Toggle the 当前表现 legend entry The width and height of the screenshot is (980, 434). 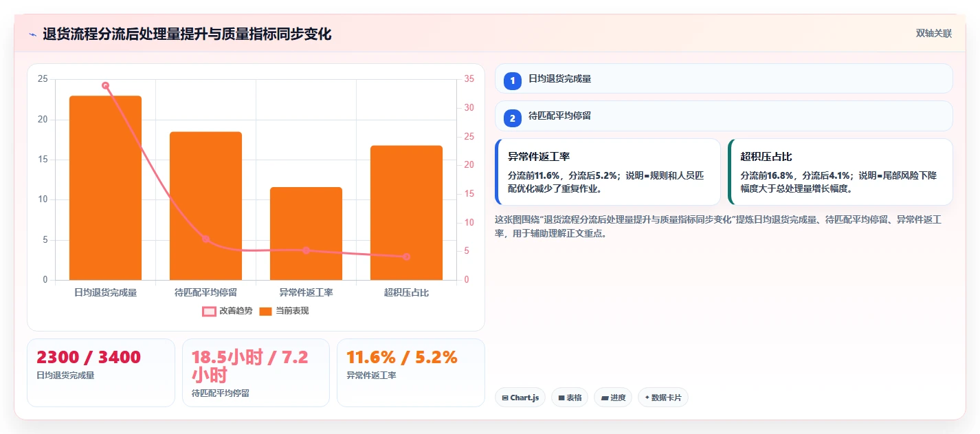coord(284,311)
